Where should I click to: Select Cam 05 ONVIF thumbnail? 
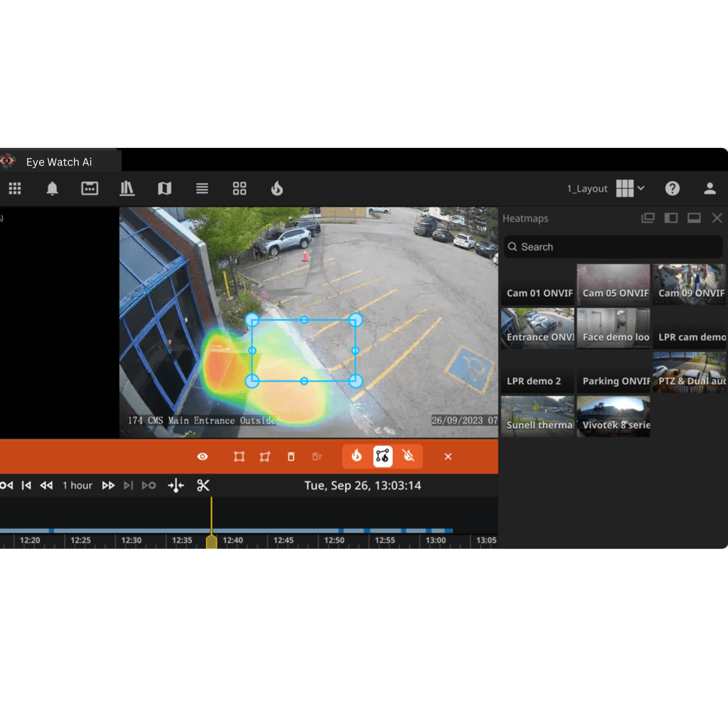pyautogui.click(x=613, y=284)
